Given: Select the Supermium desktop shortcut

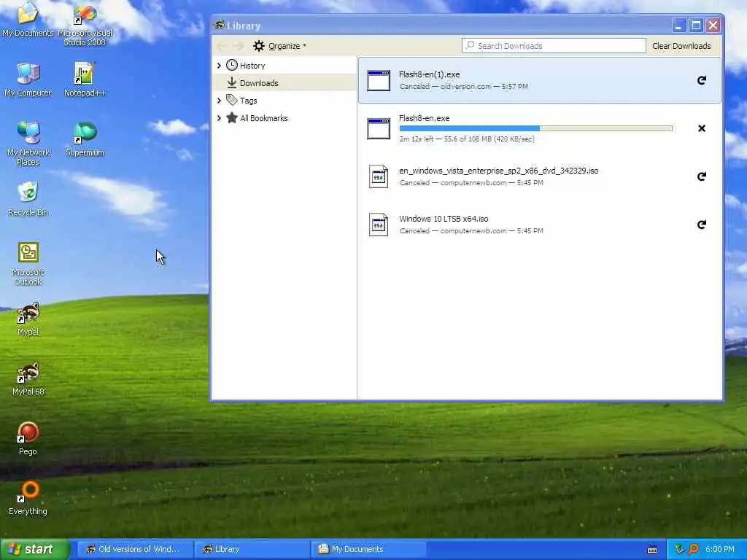Looking at the screenshot, I should click(x=85, y=139).
